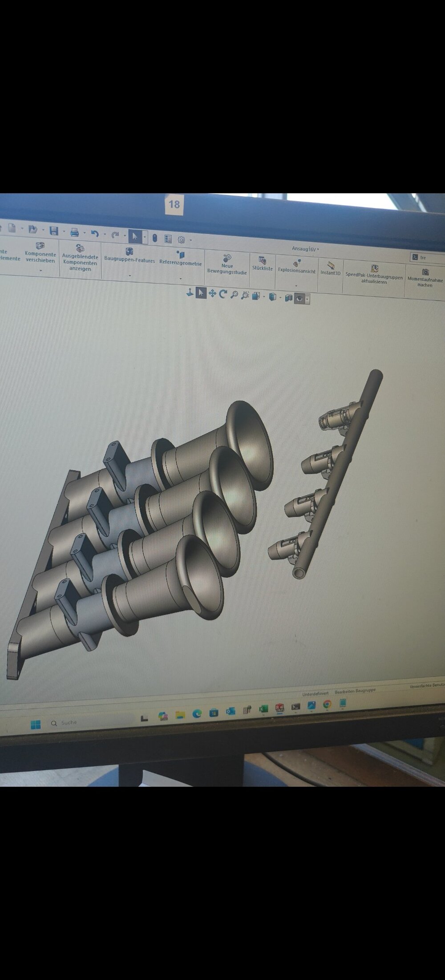Expand Komponente verschieben dropdown arrow
This screenshot has height=980, width=445.
coord(40,270)
